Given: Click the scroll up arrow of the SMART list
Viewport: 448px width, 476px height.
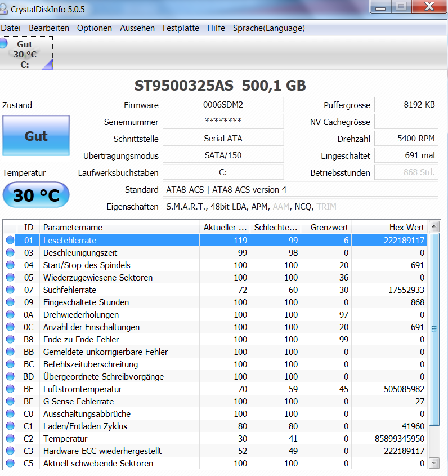Looking at the screenshot, I should click(434, 226).
